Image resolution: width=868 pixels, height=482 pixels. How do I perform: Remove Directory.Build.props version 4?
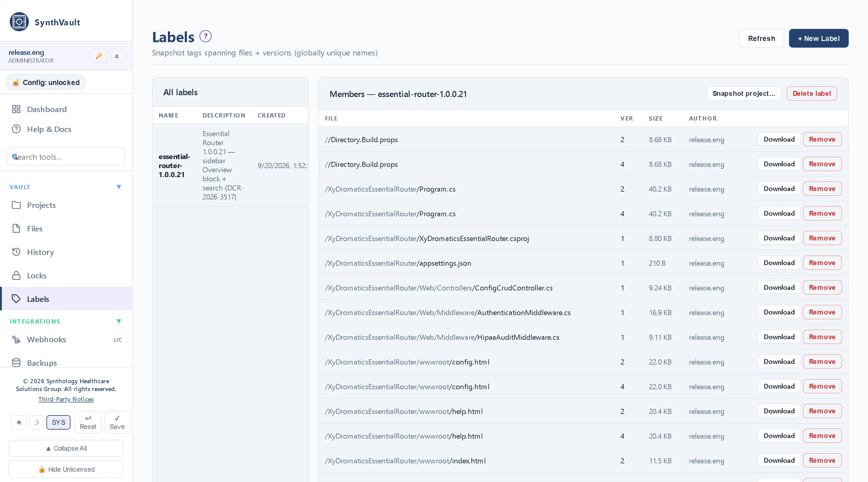(822, 164)
